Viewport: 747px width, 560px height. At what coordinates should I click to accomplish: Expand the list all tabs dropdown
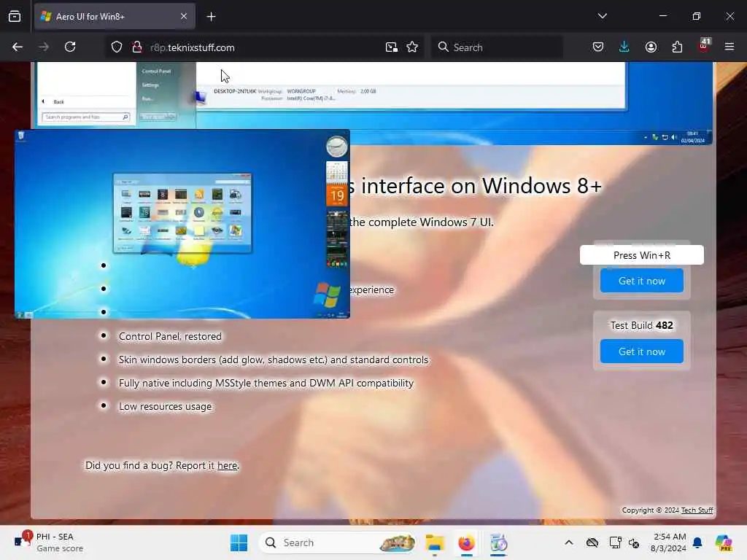coord(603,16)
